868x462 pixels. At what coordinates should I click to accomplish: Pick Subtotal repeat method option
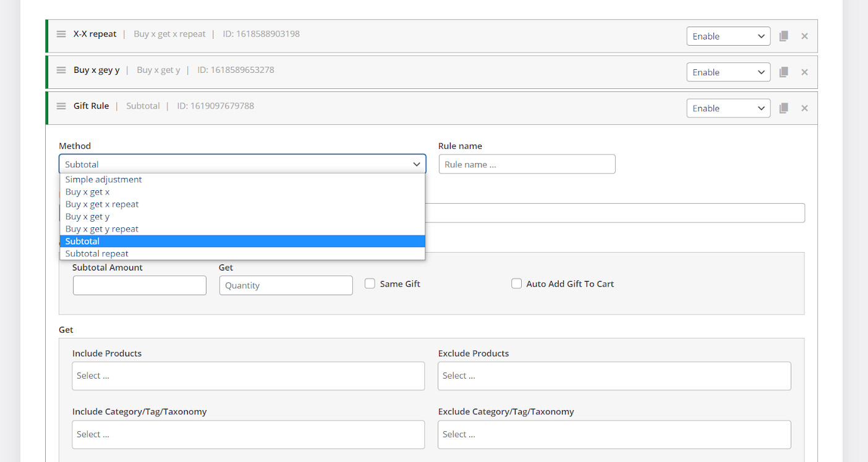coord(97,254)
